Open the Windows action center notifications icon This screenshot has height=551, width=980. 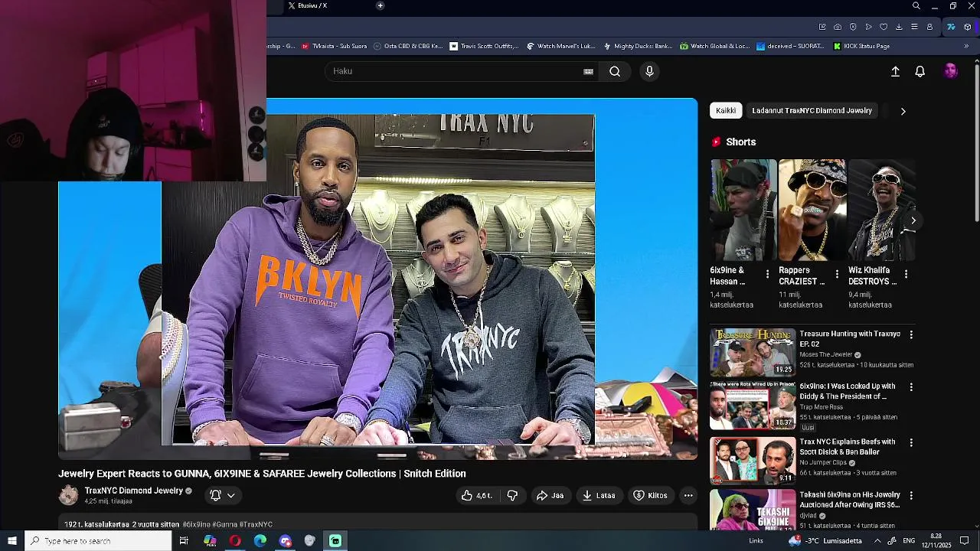[x=965, y=541]
